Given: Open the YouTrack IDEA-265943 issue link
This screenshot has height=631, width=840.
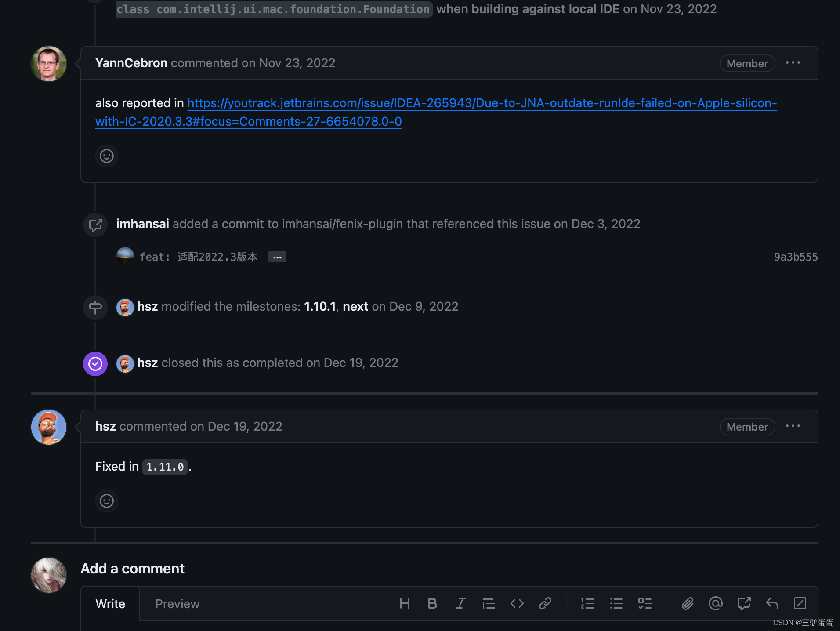Looking at the screenshot, I should [436, 112].
